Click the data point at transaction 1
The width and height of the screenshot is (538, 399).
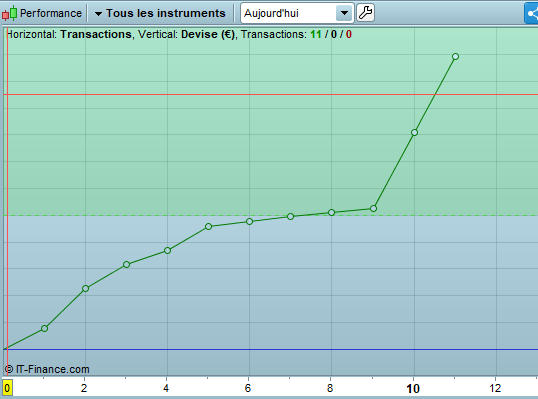[x=44, y=329]
